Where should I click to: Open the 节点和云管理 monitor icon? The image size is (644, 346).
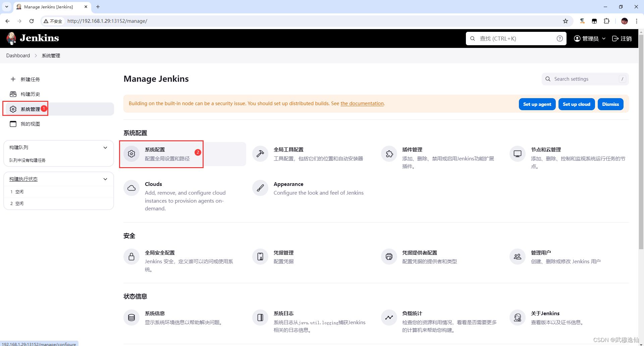pos(518,154)
